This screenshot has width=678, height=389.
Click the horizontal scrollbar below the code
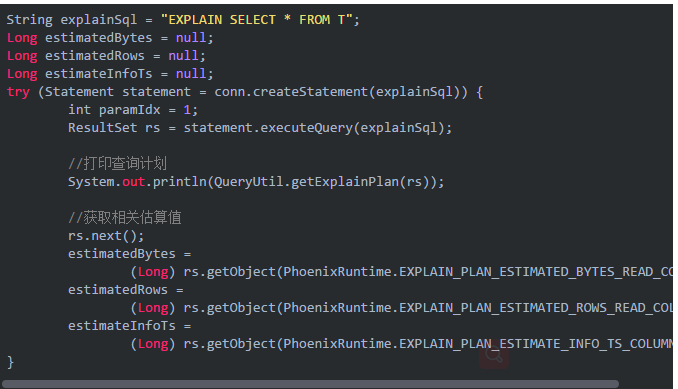(310, 384)
